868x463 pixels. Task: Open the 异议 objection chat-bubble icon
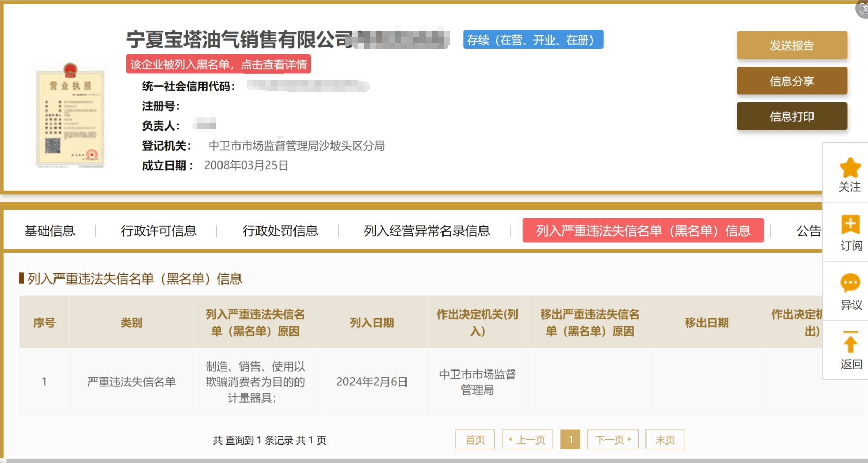pos(850,283)
